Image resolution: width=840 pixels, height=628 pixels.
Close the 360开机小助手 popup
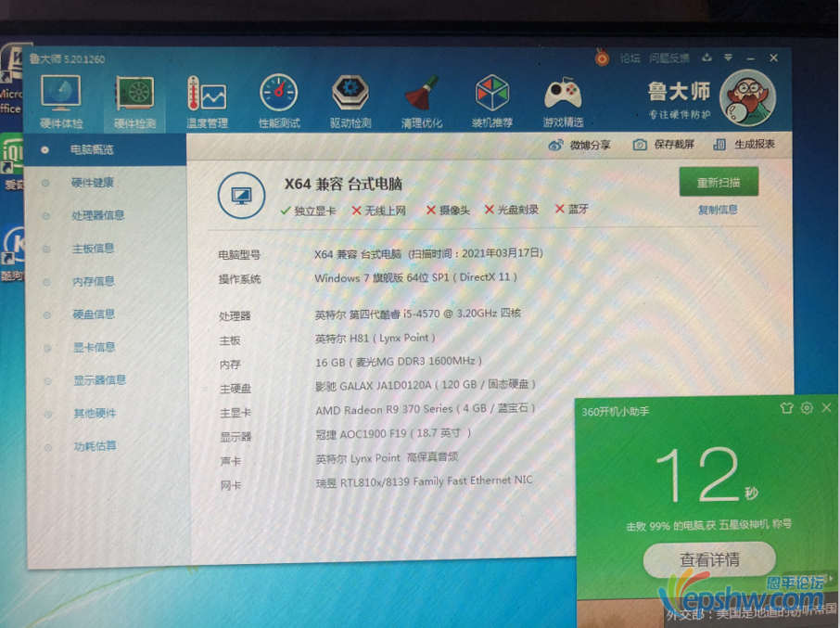[827, 408]
